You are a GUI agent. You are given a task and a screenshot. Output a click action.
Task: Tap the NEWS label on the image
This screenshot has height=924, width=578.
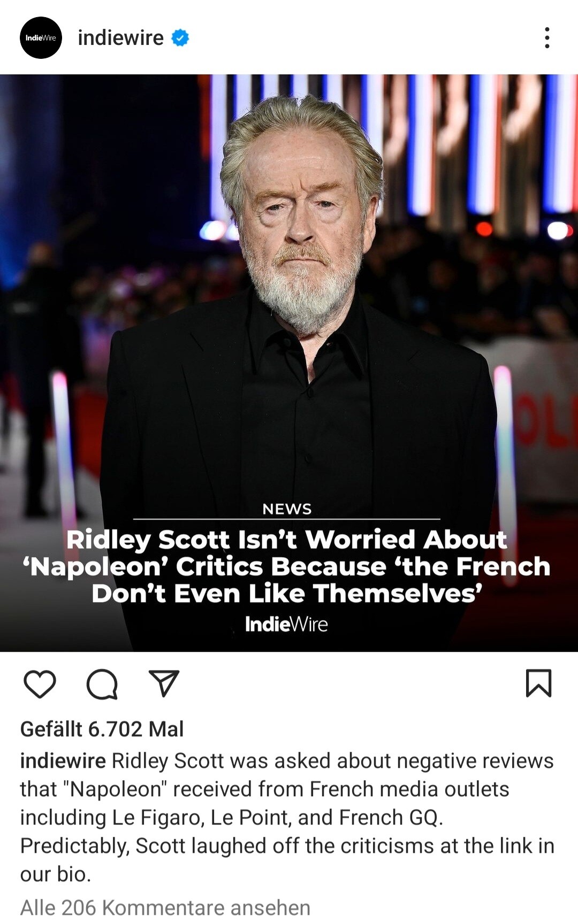click(x=287, y=509)
